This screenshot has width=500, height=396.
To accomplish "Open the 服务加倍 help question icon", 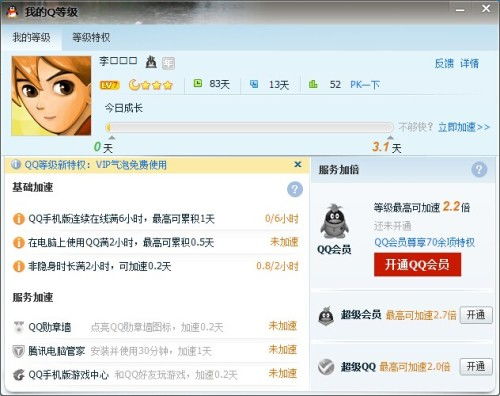I will click(479, 170).
